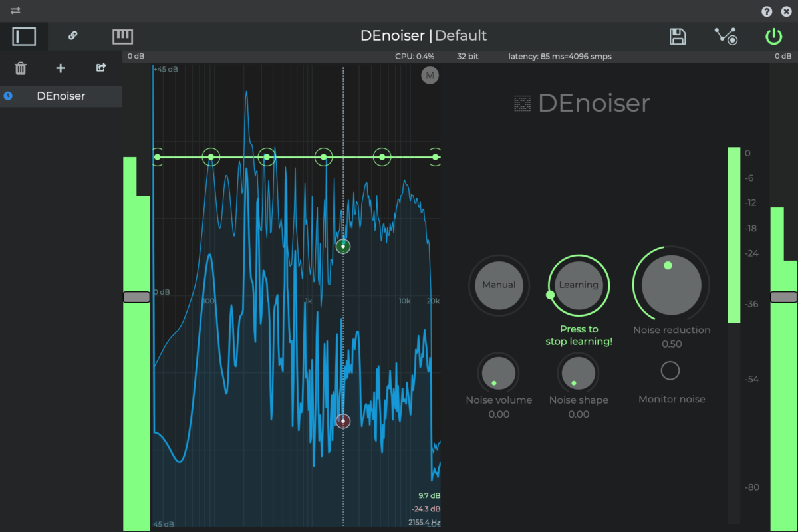Click the link chain icon

[73, 36]
